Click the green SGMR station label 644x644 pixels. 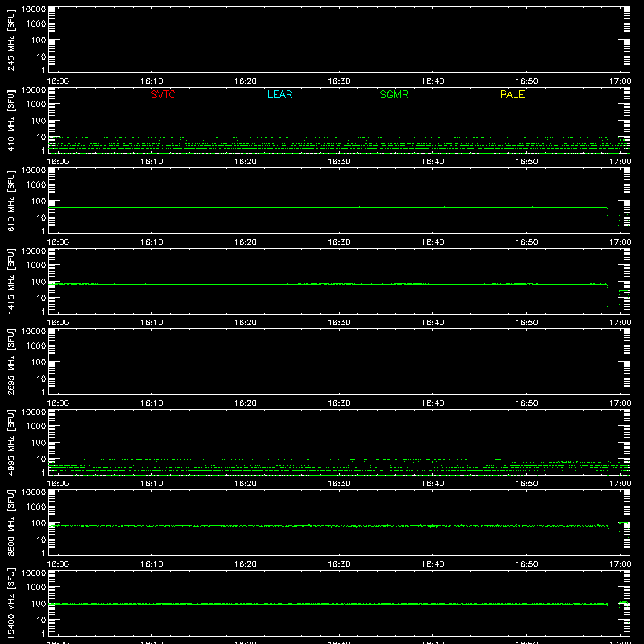pos(394,94)
